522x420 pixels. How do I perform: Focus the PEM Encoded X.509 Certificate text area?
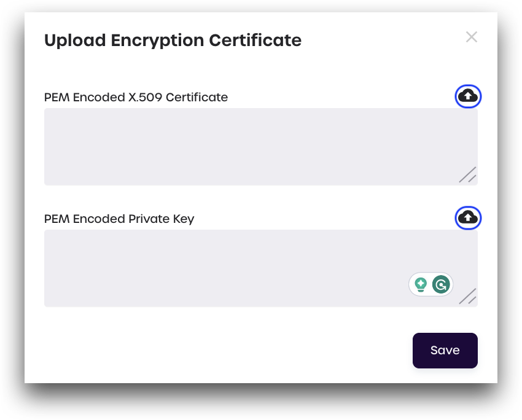[246, 146]
